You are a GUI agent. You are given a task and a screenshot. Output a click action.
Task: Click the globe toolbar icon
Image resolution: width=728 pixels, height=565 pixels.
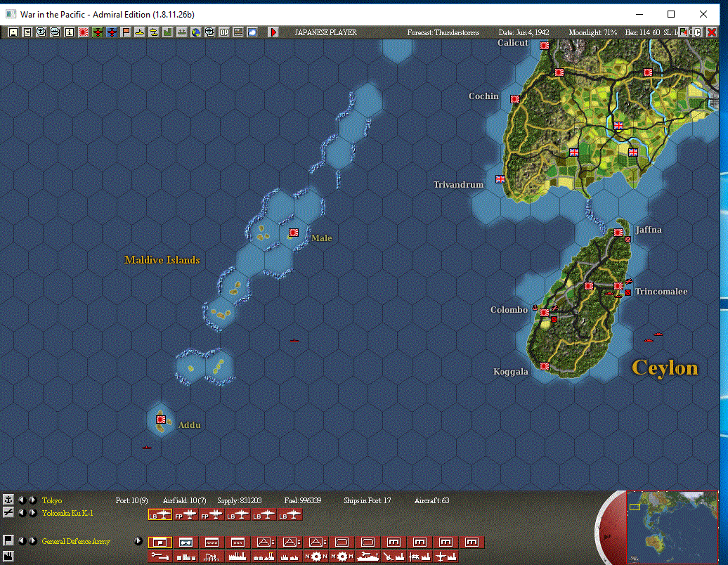pyautogui.click(x=196, y=32)
